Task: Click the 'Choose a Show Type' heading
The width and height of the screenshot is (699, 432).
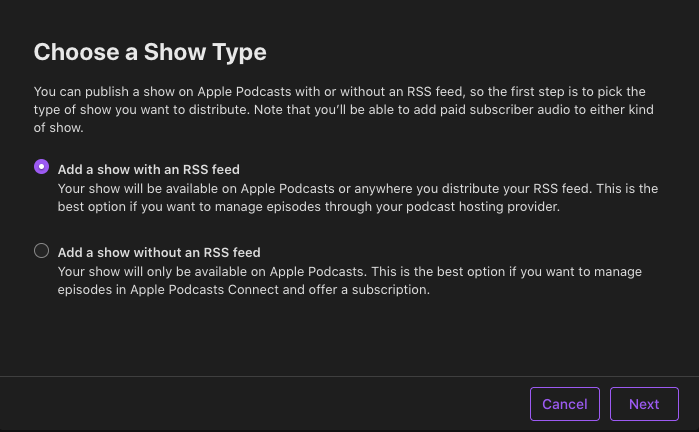Action: tap(150, 52)
